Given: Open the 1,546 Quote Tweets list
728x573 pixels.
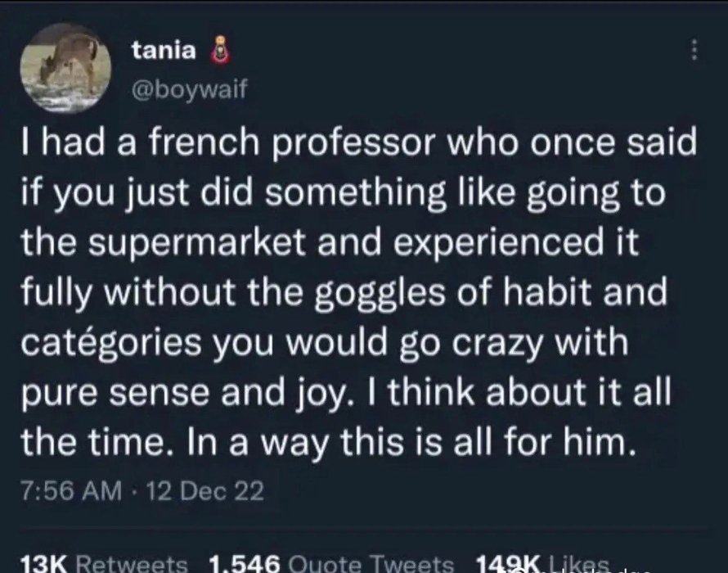Looking at the screenshot, I should (x=332, y=564).
